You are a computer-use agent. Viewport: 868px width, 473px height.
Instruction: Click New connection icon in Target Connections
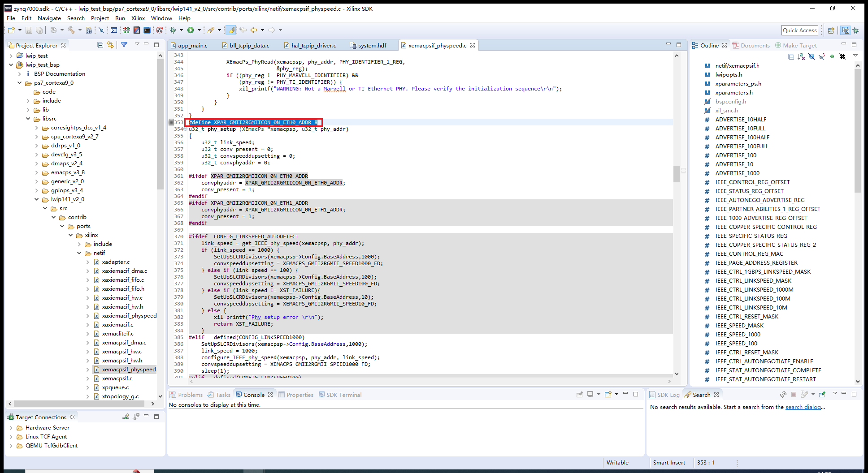[x=126, y=417]
